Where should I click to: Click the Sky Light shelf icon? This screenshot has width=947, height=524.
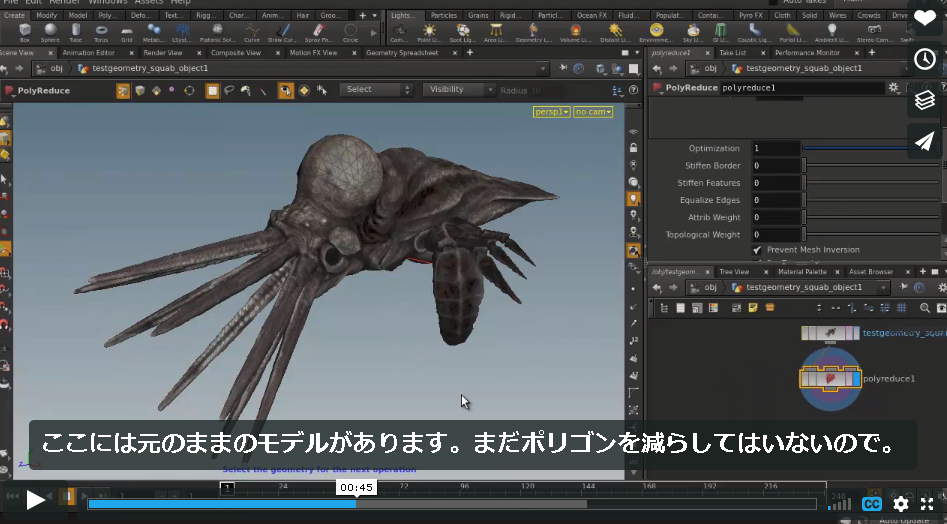[x=693, y=33]
